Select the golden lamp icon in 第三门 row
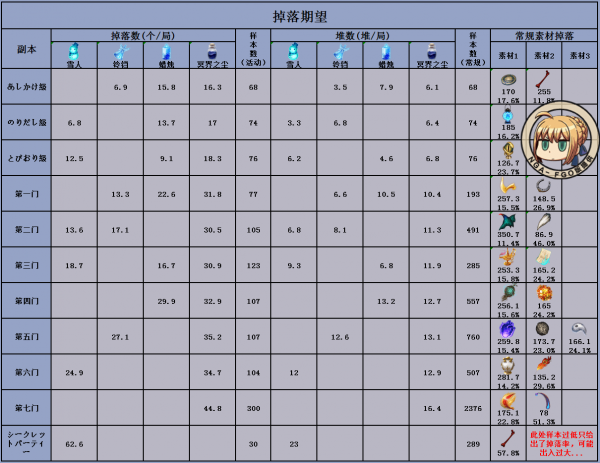 pyautogui.click(x=507, y=257)
